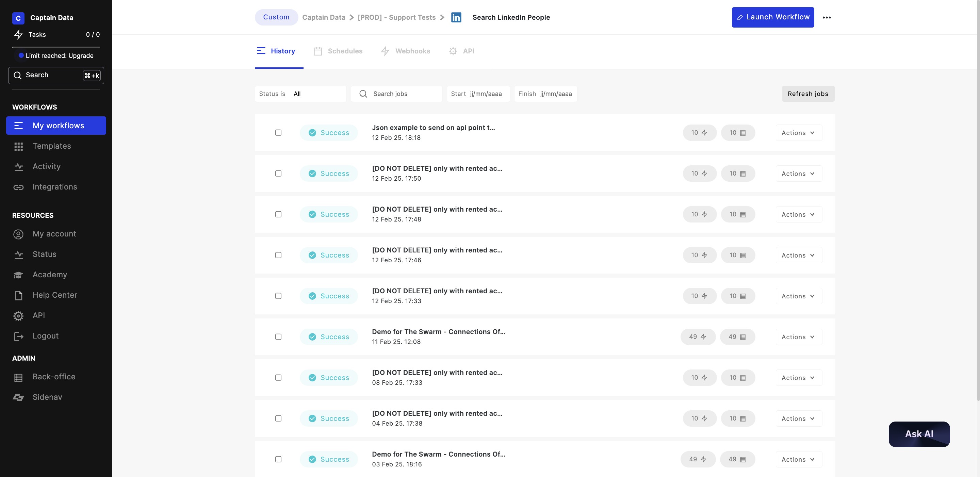Open the Status is All filter dropdown
The width and height of the screenshot is (980, 477).
(x=300, y=94)
